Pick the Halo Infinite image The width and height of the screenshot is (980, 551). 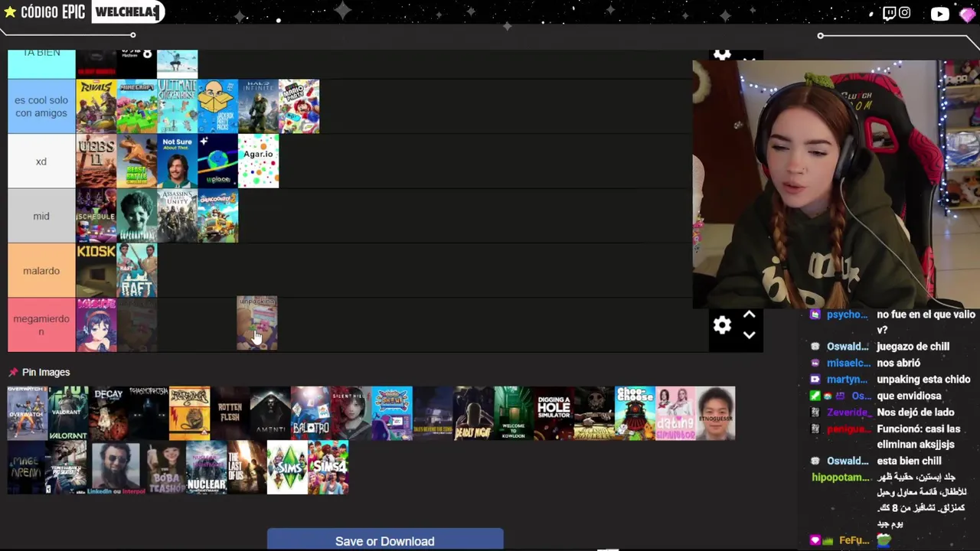point(258,106)
